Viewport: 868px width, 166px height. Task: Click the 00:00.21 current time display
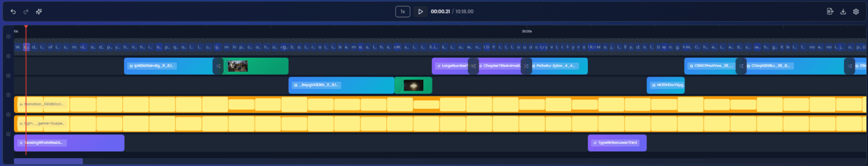[x=440, y=12]
